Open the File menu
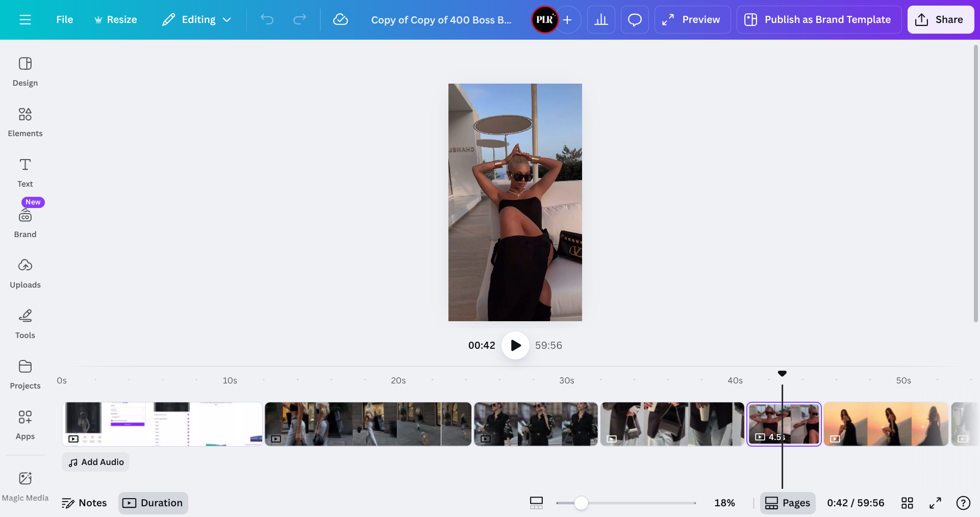This screenshot has width=980, height=517. point(64,19)
